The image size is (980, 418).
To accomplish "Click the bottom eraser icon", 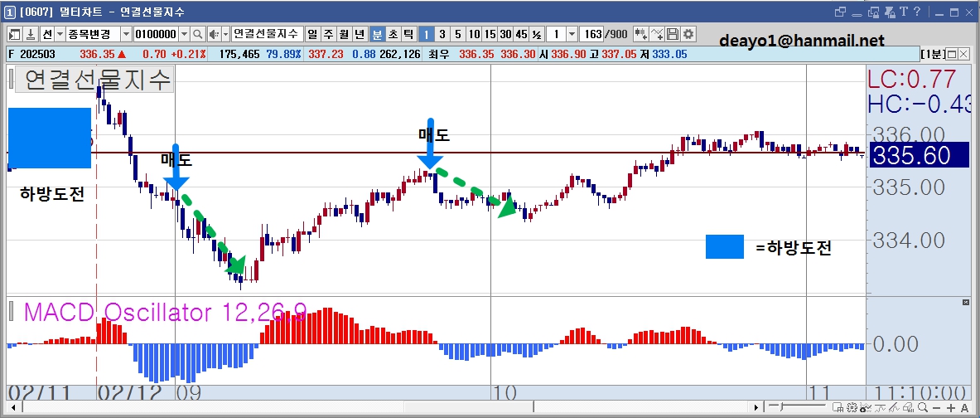I will 908,407.
